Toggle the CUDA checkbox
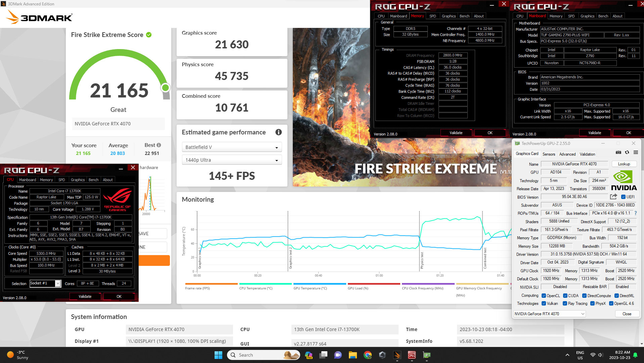The width and height of the screenshot is (644, 363). pyautogui.click(x=565, y=296)
